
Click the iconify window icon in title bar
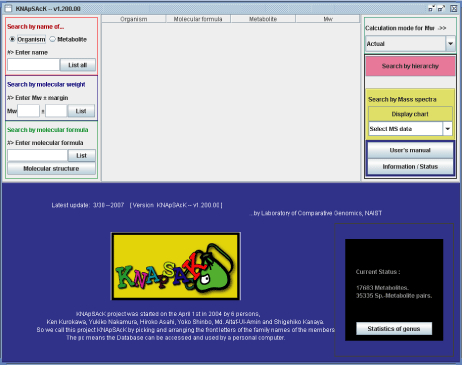[x=432, y=9]
